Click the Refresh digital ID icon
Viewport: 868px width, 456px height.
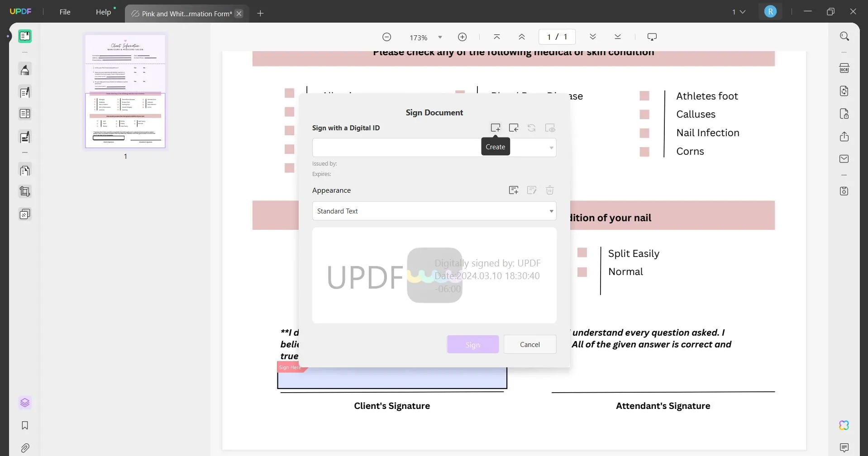(x=532, y=128)
